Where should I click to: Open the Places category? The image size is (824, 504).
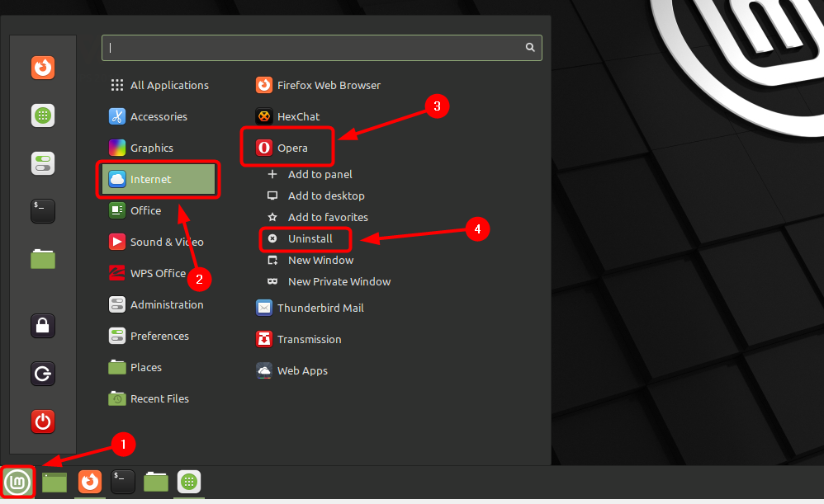159,368
